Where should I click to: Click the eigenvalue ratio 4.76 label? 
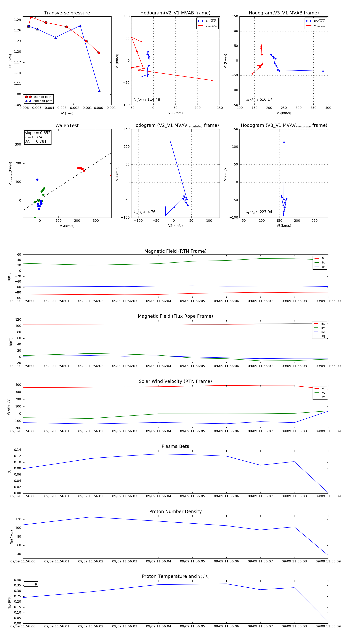(145, 212)
